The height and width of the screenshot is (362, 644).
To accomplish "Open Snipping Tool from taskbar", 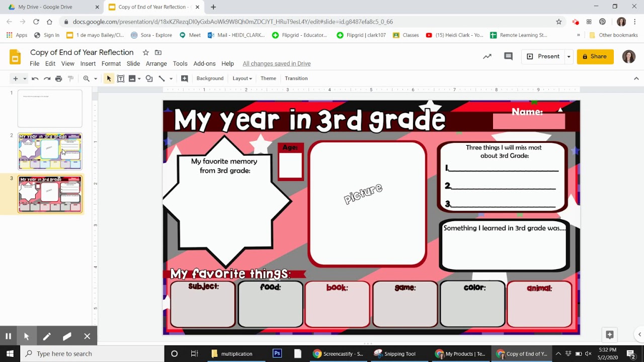I will coord(395,353).
